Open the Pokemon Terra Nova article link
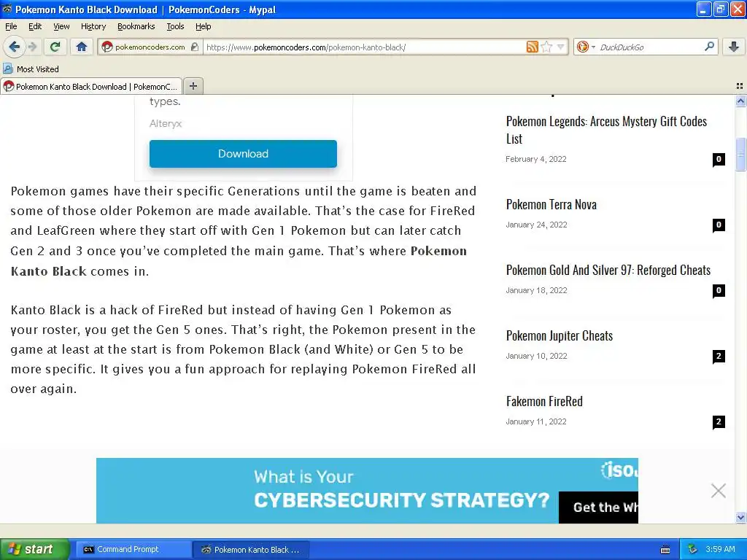 pyautogui.click(x=551, y=205)
